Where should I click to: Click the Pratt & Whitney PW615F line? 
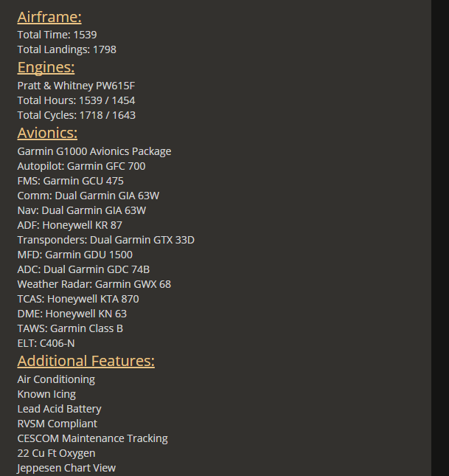76,86
